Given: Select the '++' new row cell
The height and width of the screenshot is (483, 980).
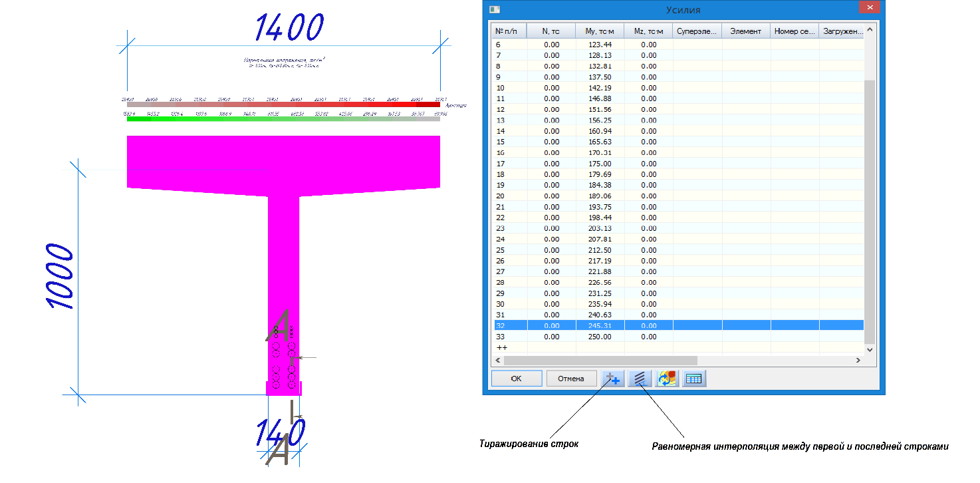Looking at the screenshot, I should (509, 347).
